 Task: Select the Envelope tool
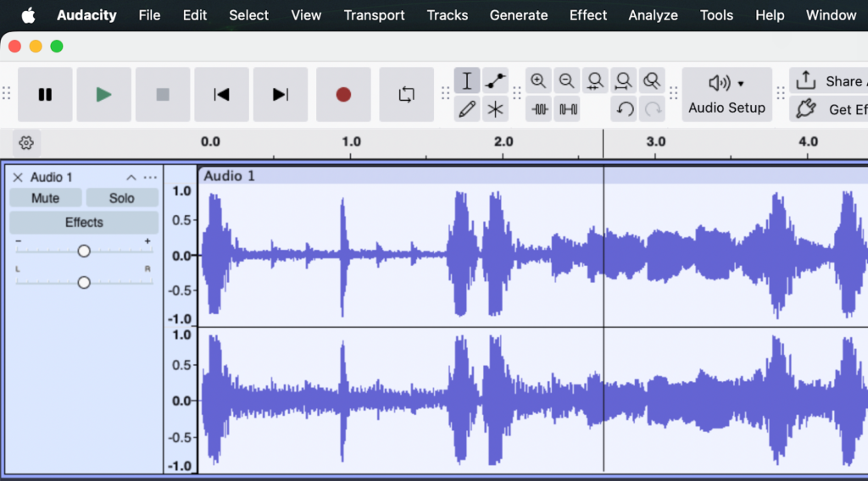click(496, 81)
